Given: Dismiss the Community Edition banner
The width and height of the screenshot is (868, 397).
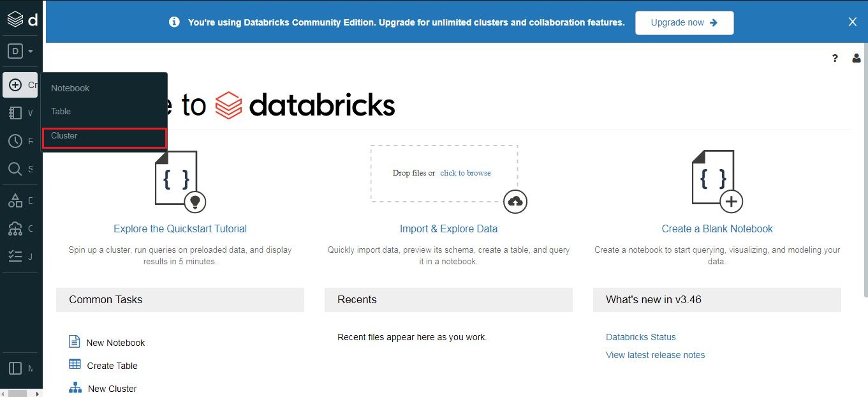Looking at the screenshot, I should 853,22.
